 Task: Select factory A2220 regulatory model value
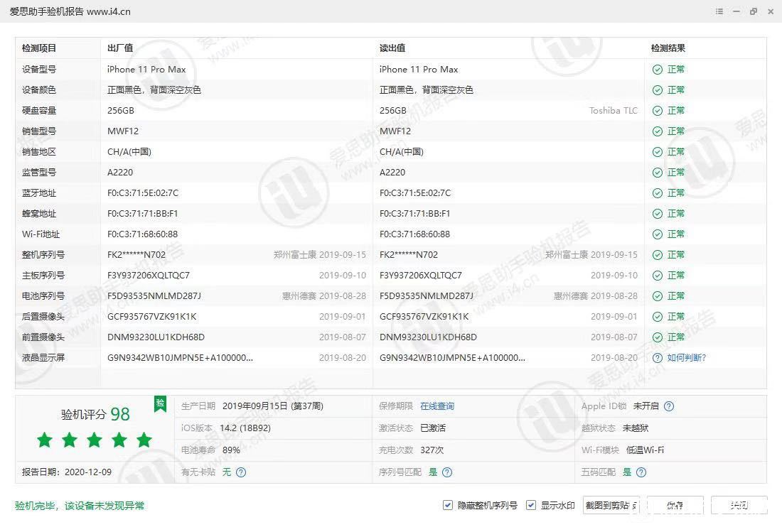pyautogui.click(x=120, y=173)
